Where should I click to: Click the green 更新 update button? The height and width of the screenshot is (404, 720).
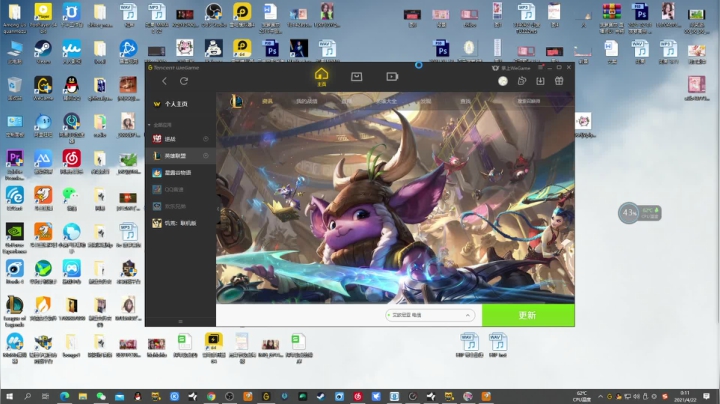tap(528, 315)
